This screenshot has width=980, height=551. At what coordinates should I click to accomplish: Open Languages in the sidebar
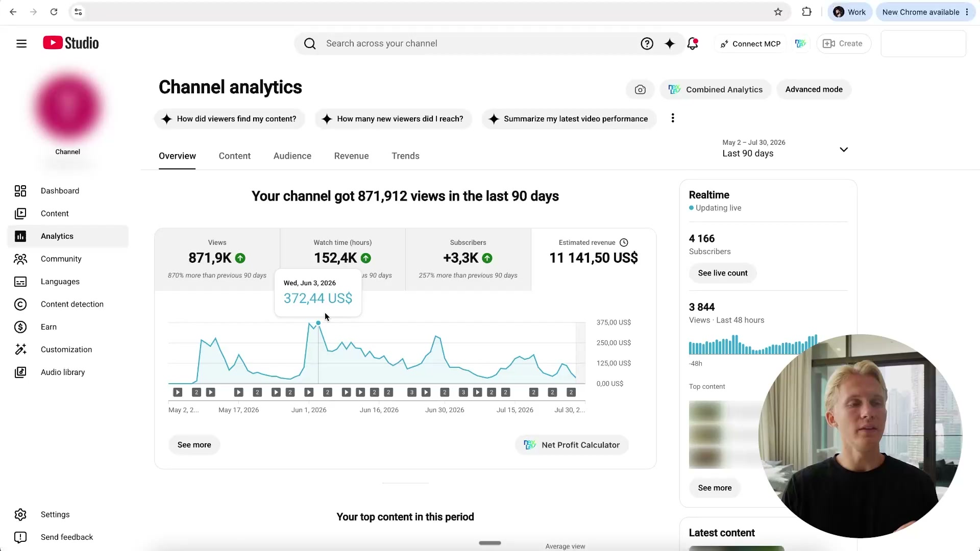[x=68, y=282]
